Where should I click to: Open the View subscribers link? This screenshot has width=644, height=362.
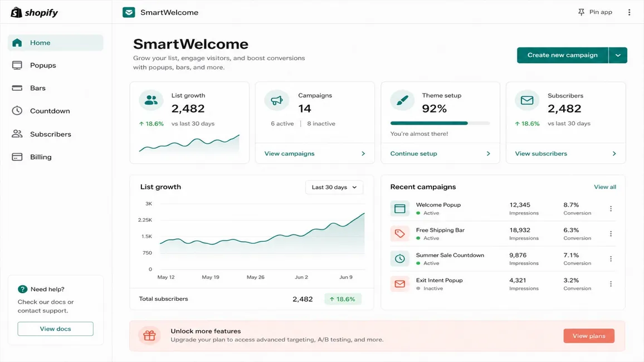(x=541, y=154)
